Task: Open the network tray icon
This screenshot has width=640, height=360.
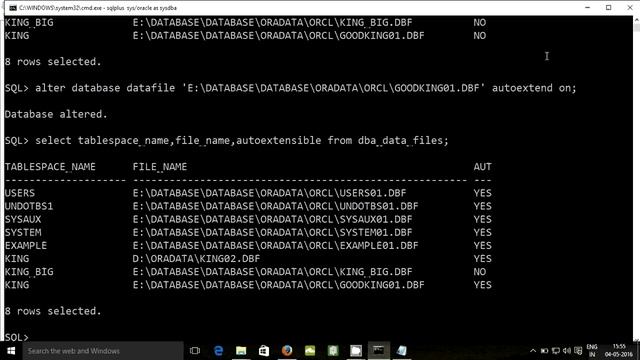Action: (556, 351)
